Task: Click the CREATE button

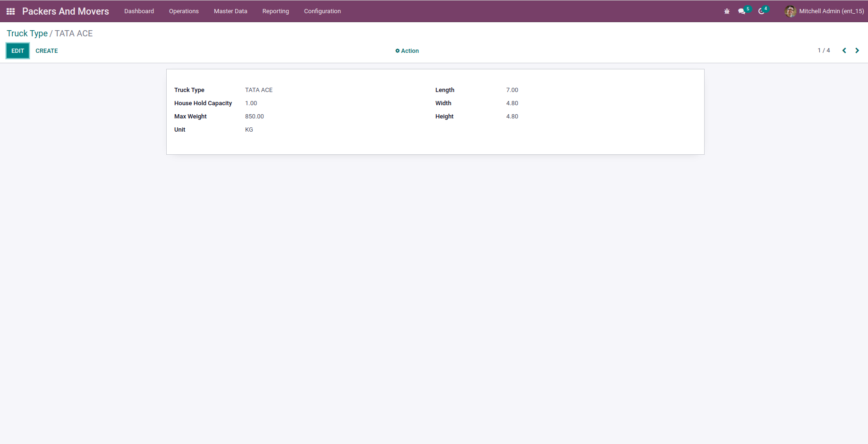Action: 47,51
